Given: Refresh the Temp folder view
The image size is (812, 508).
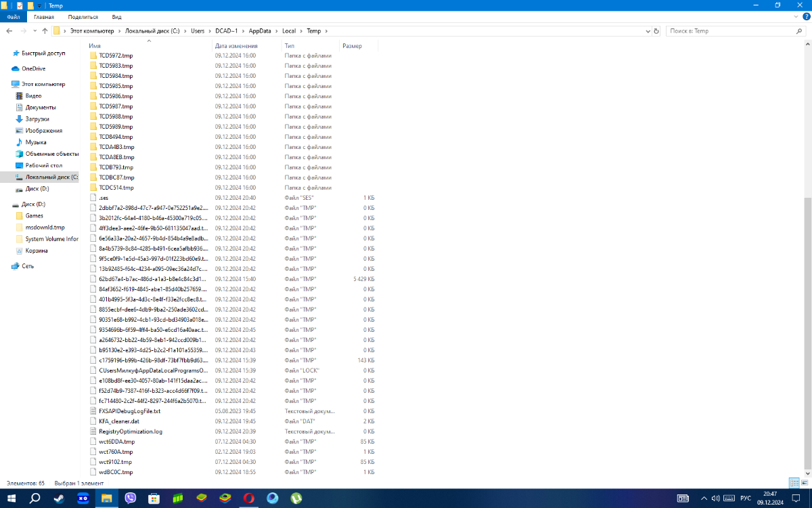Looking at the screenshot, I should point(657,31).
